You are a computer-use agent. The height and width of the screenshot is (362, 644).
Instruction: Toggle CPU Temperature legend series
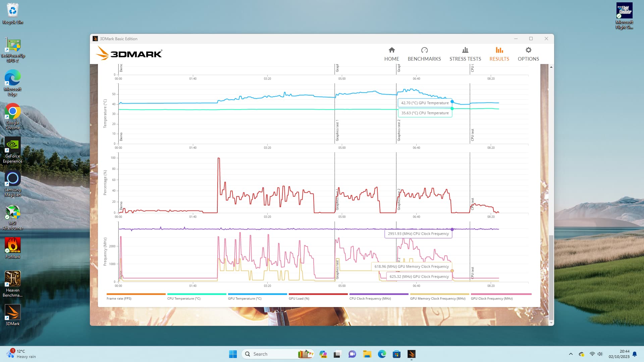[184, 298]
